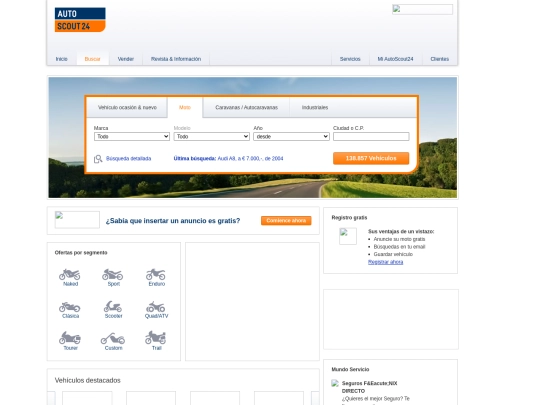Switch to the Industriales tab
This screenshot has height=405, width=540.
[315, 107]
